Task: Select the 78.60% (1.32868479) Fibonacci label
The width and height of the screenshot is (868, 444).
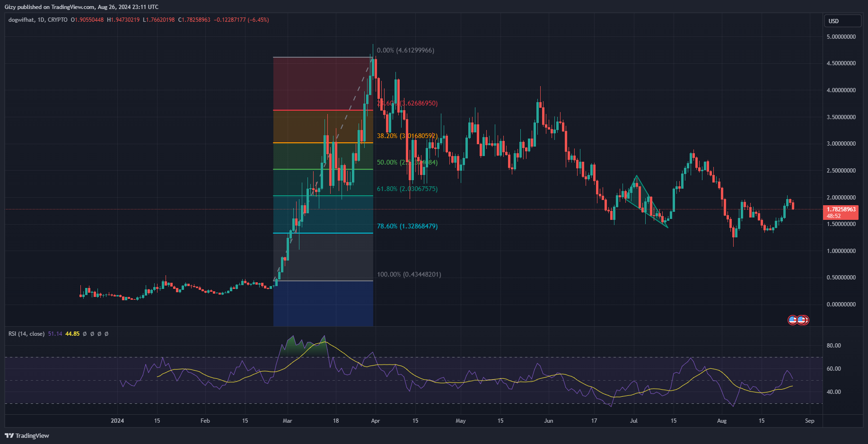Action: click(x=407, y=226)
